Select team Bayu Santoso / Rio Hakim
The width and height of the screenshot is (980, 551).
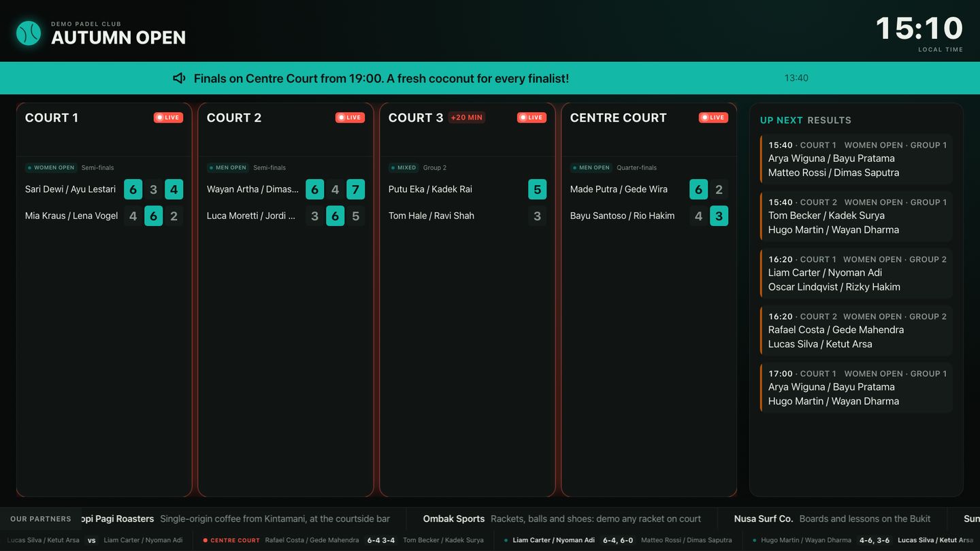[623, 216]
